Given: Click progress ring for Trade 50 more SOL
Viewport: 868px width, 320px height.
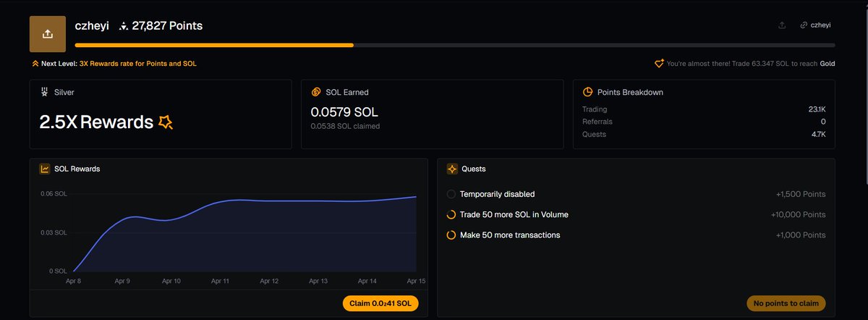Looking at the screenshot, I should 451,214.
